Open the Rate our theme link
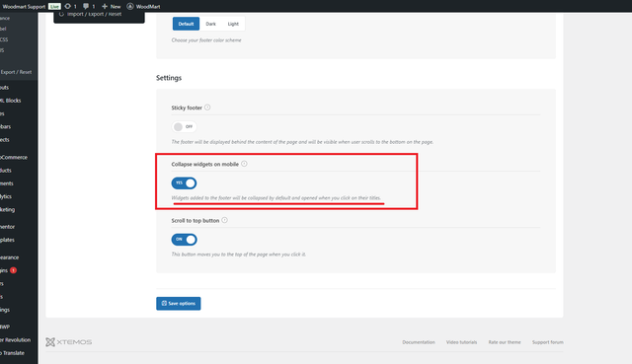This screenshot has width=632, height=364. click(505, 342)
